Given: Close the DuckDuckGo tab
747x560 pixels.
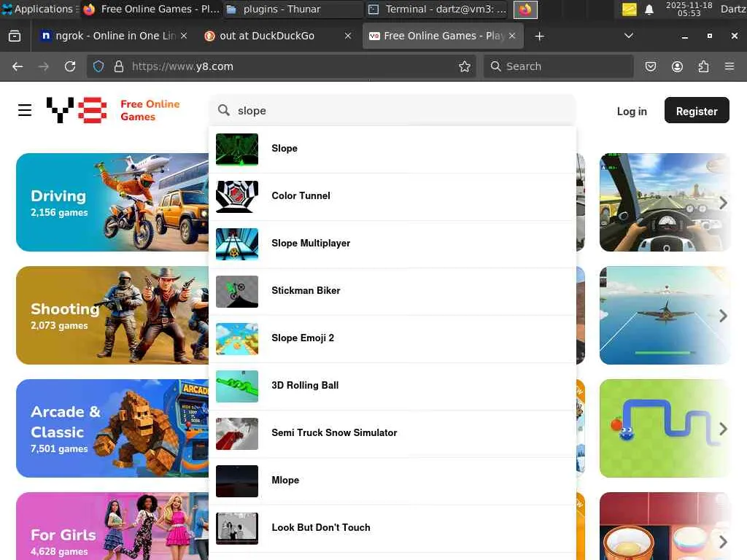Looking at the screenshot, I should pyautogui.click(x=348, y=36).
